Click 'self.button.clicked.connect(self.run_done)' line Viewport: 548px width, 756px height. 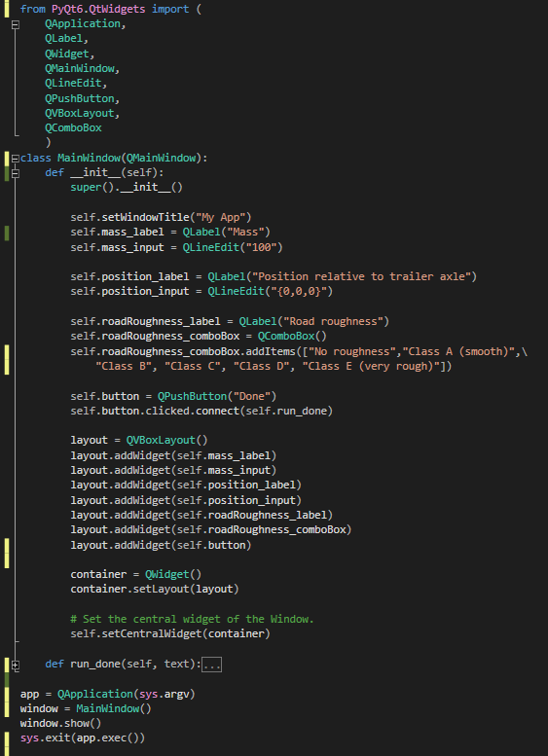[201, 411]
